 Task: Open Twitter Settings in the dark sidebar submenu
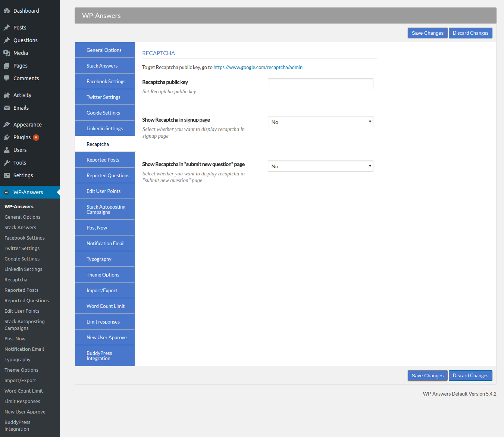22,248
